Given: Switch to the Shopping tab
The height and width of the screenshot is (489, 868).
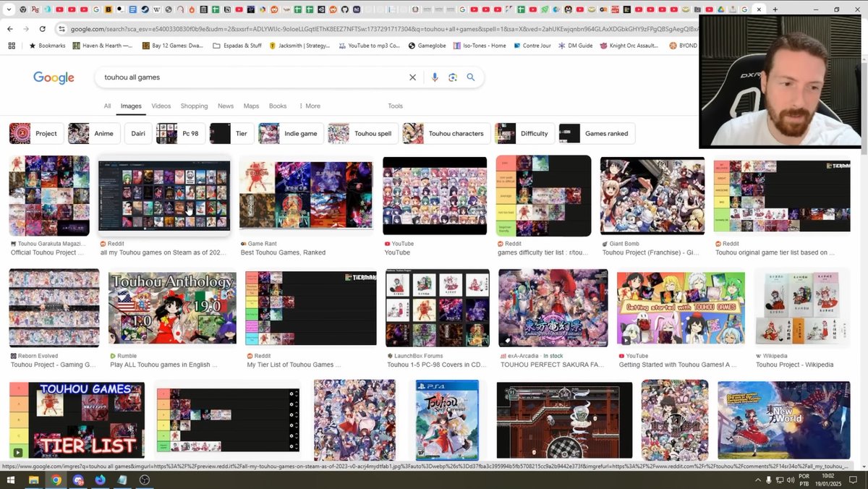Looking at the screenshot, I should tap(194, 106).
